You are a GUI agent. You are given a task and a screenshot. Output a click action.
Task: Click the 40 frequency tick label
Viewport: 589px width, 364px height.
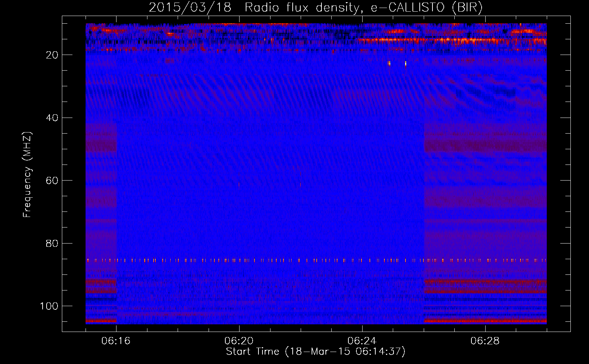(x=52, y=118)
